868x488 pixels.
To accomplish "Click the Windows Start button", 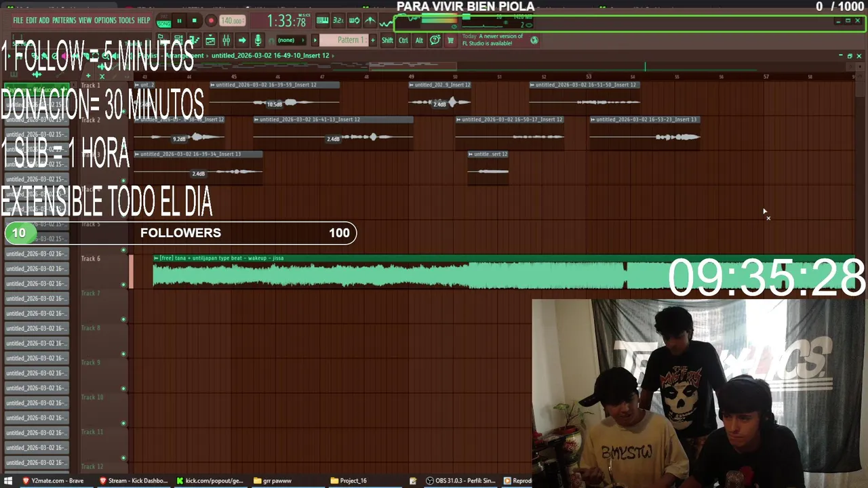I will coord(8,481).
